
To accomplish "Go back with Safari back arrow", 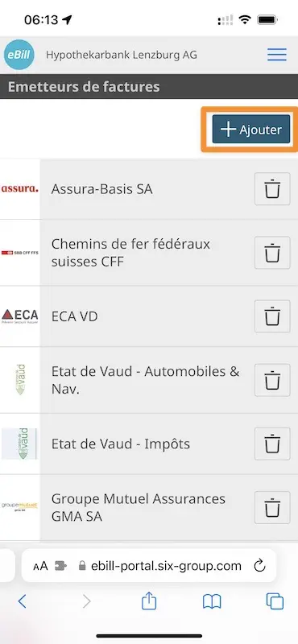I will point(23,601).
